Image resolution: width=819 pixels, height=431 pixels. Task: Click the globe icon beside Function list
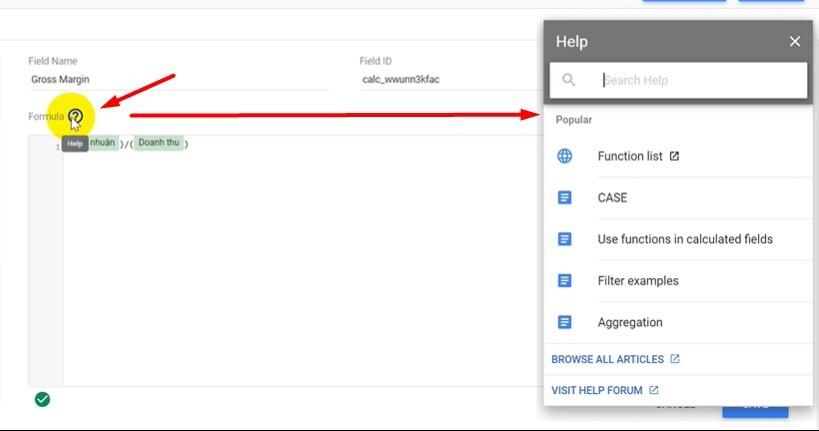pyautogui.click(x=565, y=156)
